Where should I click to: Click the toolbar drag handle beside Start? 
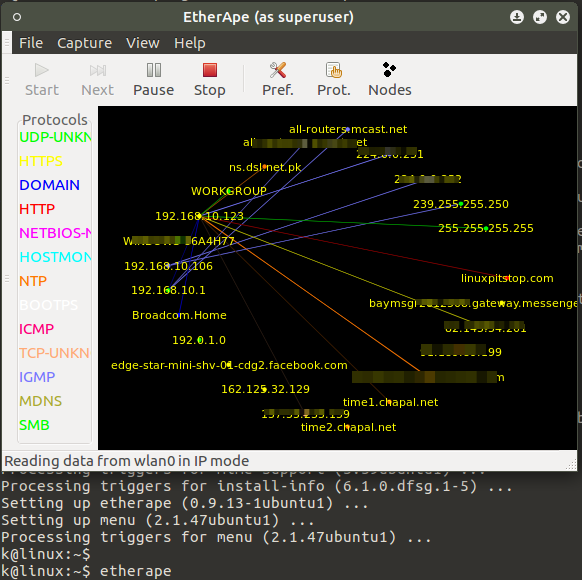click(7, 80)
